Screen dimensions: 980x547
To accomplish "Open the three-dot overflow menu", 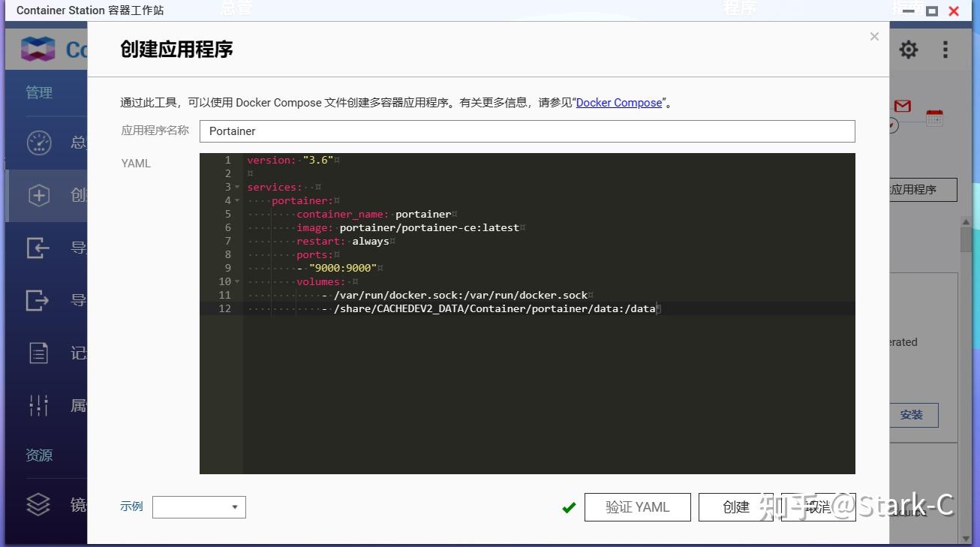I will (945, 49).
